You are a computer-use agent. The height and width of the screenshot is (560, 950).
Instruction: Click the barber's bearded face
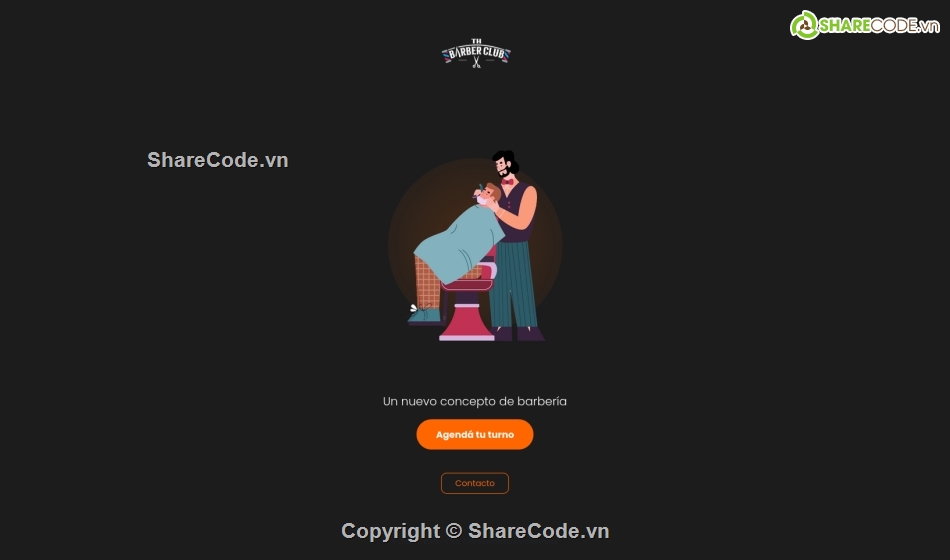coord(502,167)
